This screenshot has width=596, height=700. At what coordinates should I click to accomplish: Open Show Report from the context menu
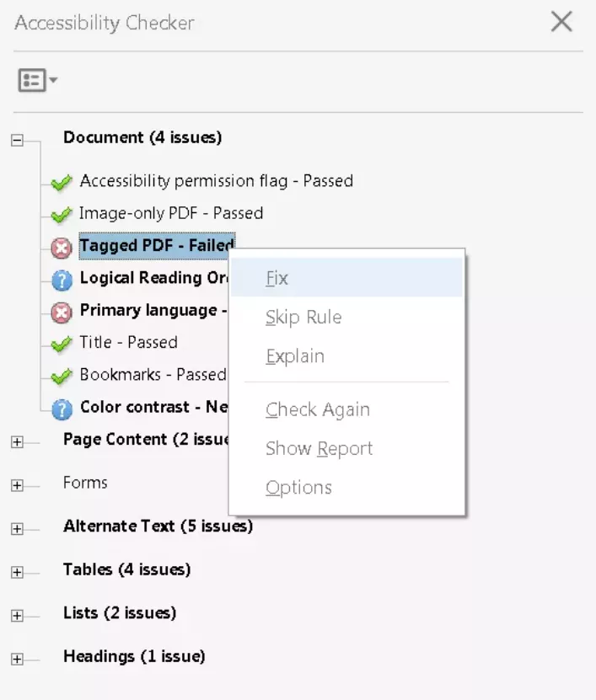click(x=319, y=448)
